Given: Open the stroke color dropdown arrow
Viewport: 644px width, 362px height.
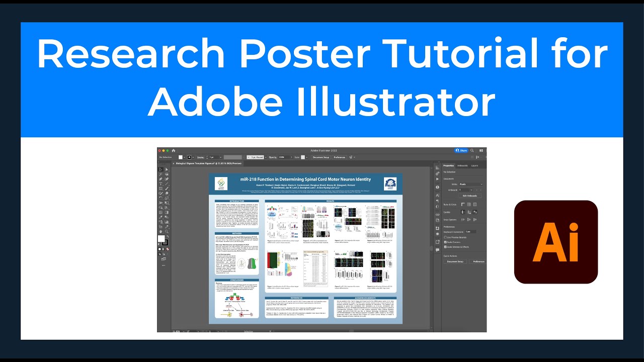Looking at the screenshot, I should [193, 157].
